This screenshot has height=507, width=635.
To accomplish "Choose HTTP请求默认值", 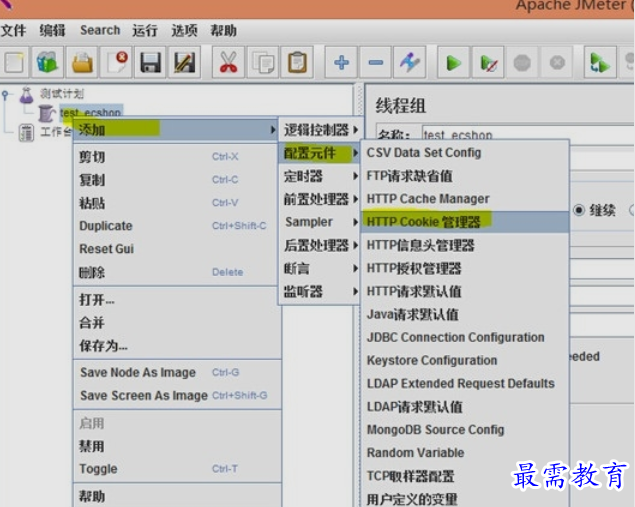I will click(x=465, y=291).
